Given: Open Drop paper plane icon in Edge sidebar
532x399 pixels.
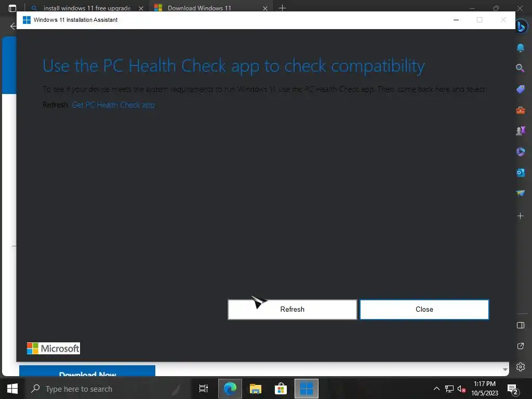Looking at the screenshot, I should coord(521,193).
